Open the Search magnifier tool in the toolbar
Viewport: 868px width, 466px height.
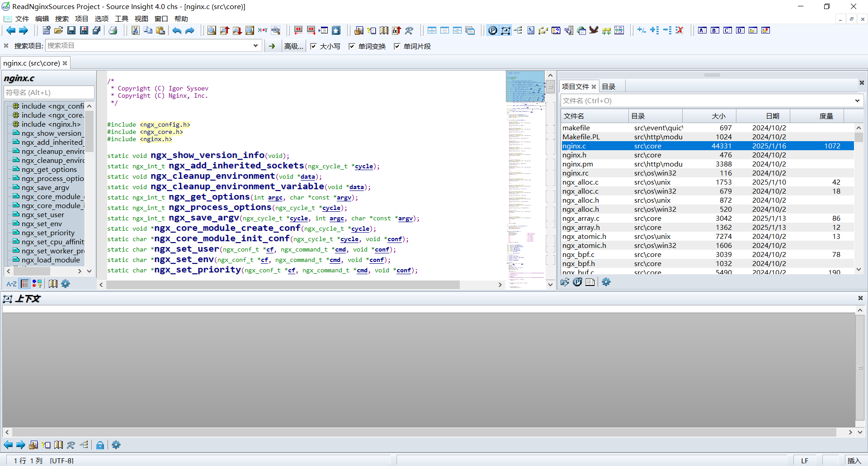pyautogui.click(x=212, y=30)
